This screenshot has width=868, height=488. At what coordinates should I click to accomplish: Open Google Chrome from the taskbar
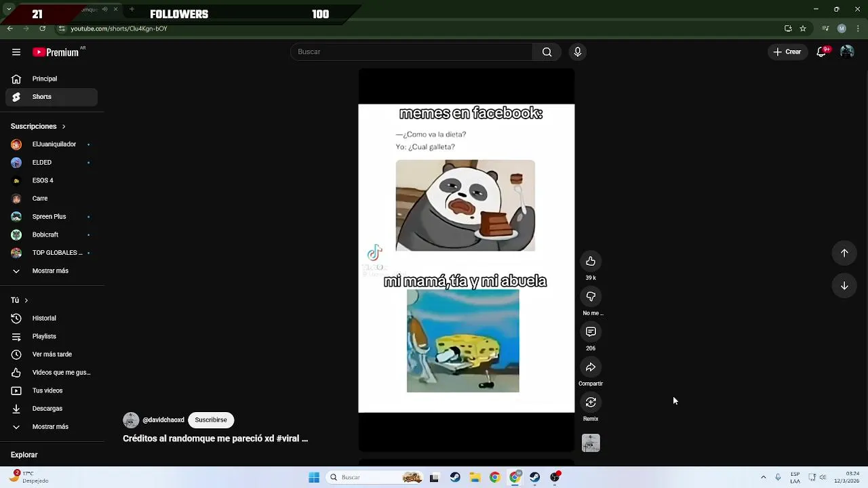coord(495,477)
